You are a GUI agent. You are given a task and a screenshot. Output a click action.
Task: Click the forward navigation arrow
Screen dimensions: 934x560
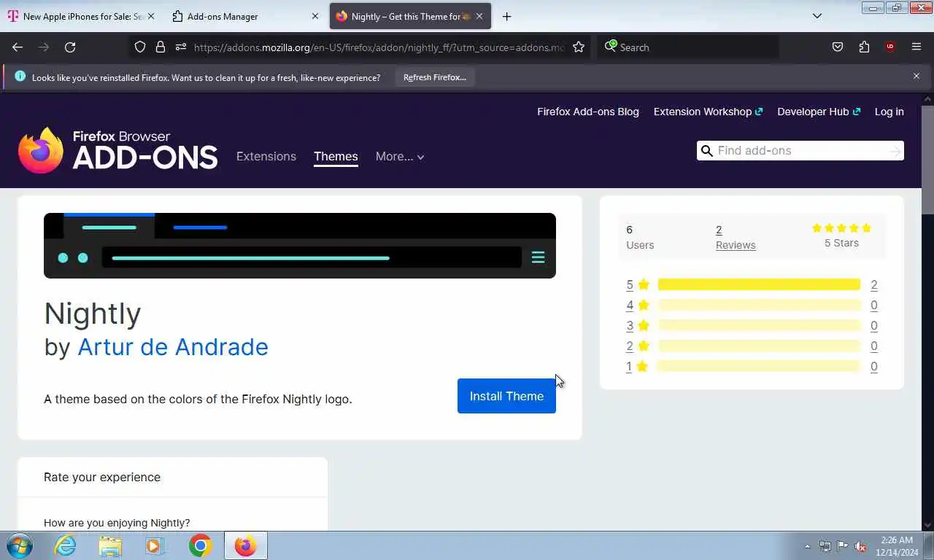(44, 47)
